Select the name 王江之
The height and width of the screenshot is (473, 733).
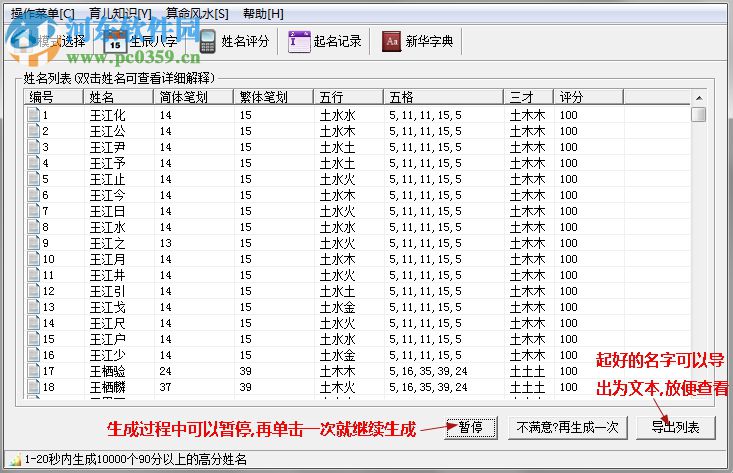(108, 243)
